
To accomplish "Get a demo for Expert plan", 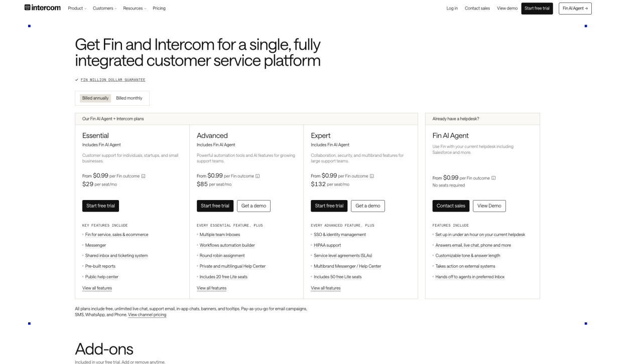I will pos(368,206).
